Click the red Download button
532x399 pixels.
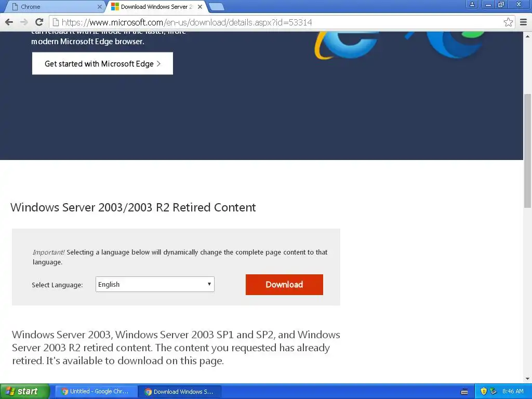pos(284,285)
